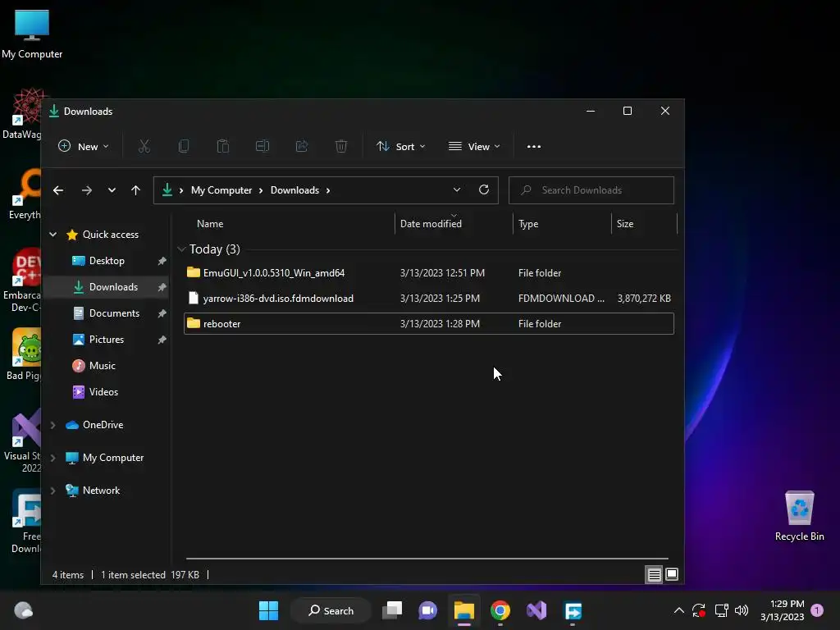Click the File Explorer taskbar icon
840x630 pixels.
[x=464, y=610]
